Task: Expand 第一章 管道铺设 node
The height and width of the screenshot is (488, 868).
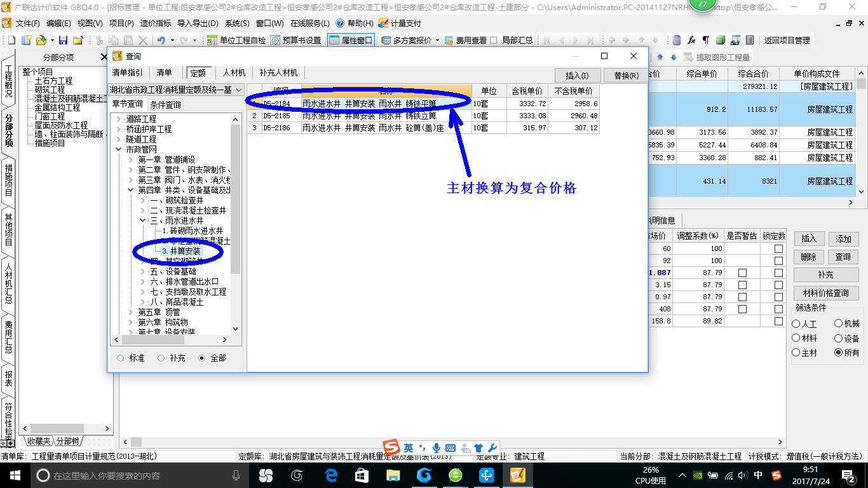Action: 131,159
